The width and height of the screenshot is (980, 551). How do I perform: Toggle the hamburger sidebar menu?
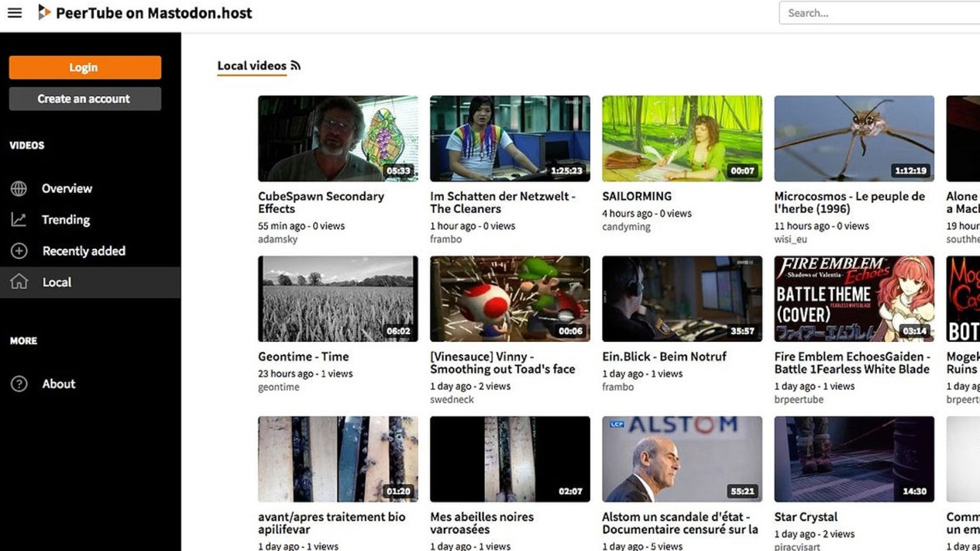coord(15,12)
